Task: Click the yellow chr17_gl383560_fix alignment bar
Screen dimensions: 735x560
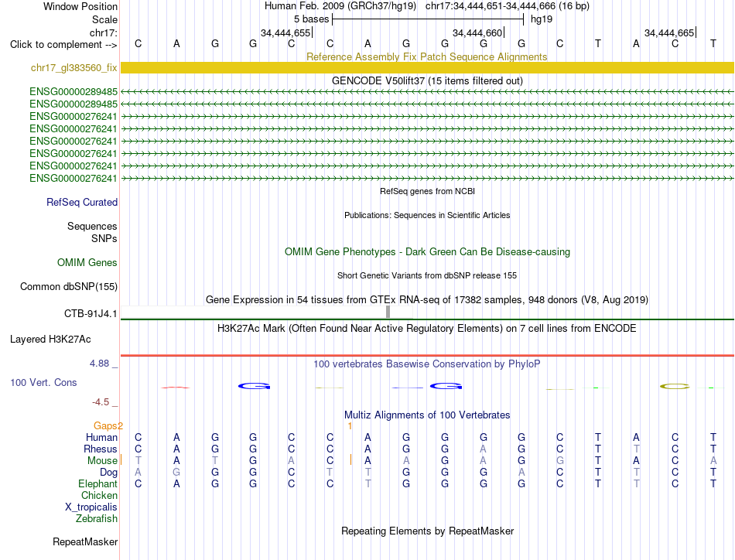Action: [x=427, y=67]
